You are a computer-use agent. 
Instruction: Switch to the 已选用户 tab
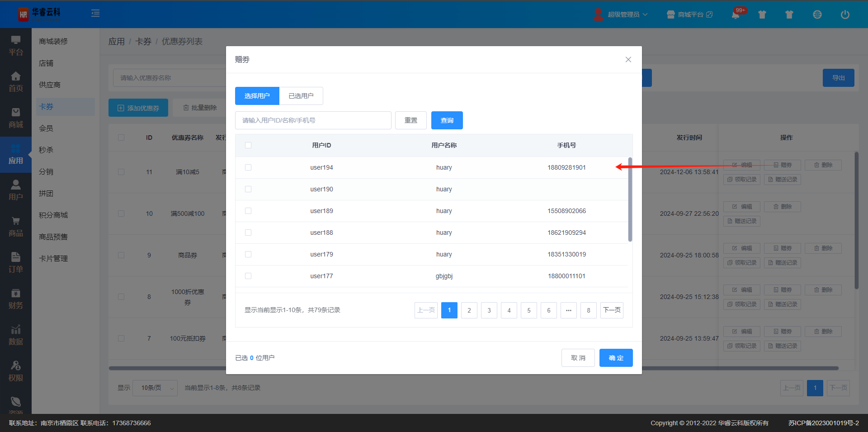point(301,96)
